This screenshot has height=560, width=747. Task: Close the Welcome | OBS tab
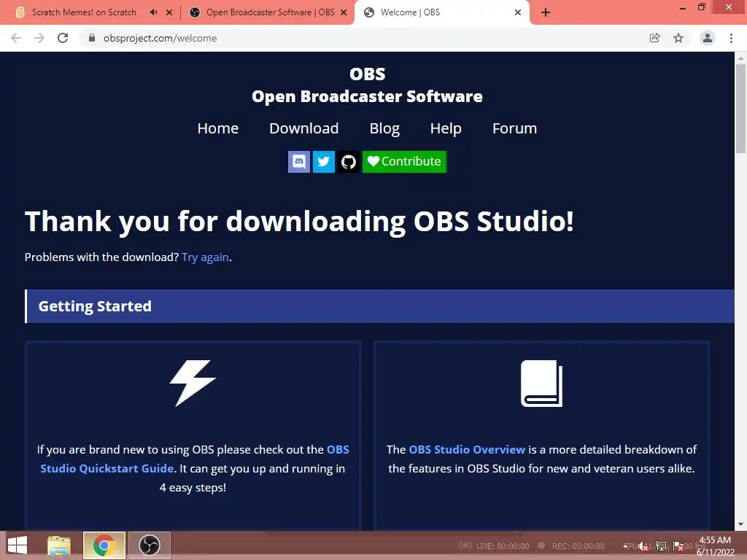[x=518, y=12]
